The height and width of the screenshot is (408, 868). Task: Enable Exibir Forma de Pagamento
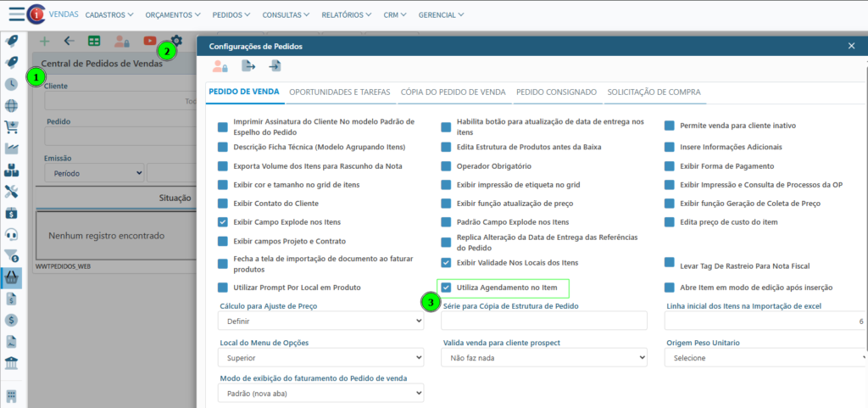coord(670,165)
